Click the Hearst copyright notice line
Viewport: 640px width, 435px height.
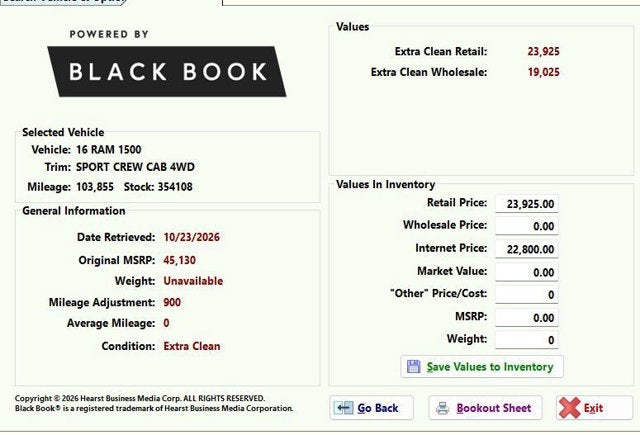[x=140, y=398]
